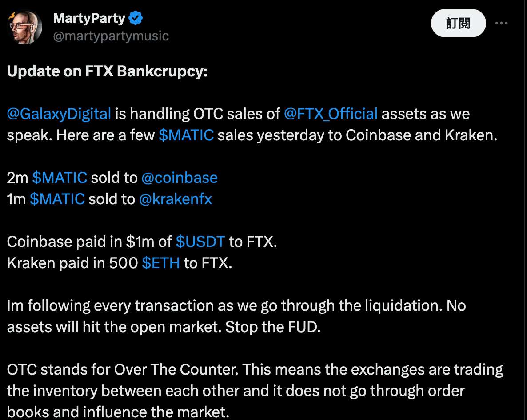Screen dimensions: 527x420
Task: Open the more options (…) menu
Action: [501, 23]
